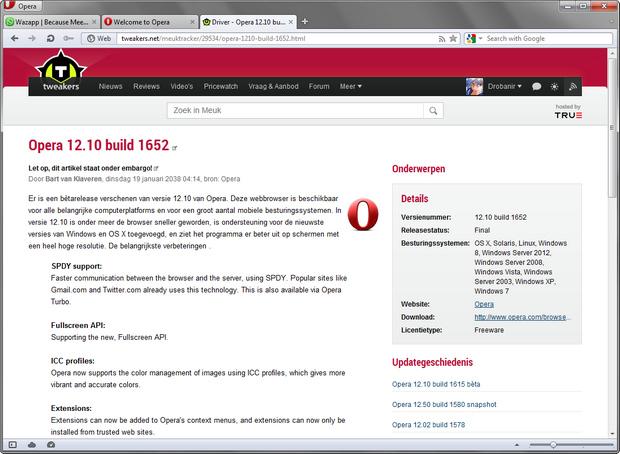
Task: Click the text 'Bart van Klaveren'
Action: point(74,179)
